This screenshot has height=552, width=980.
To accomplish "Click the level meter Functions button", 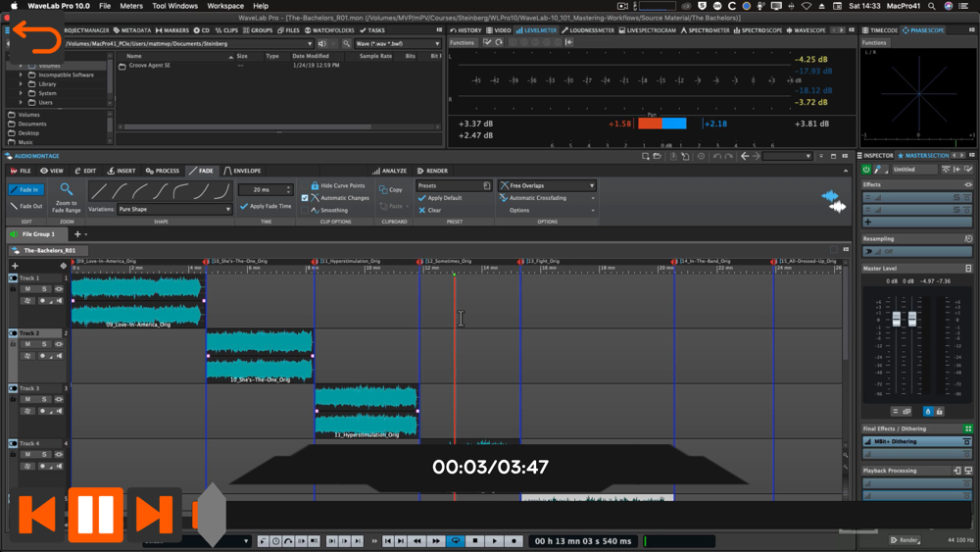I will point(462,42).
